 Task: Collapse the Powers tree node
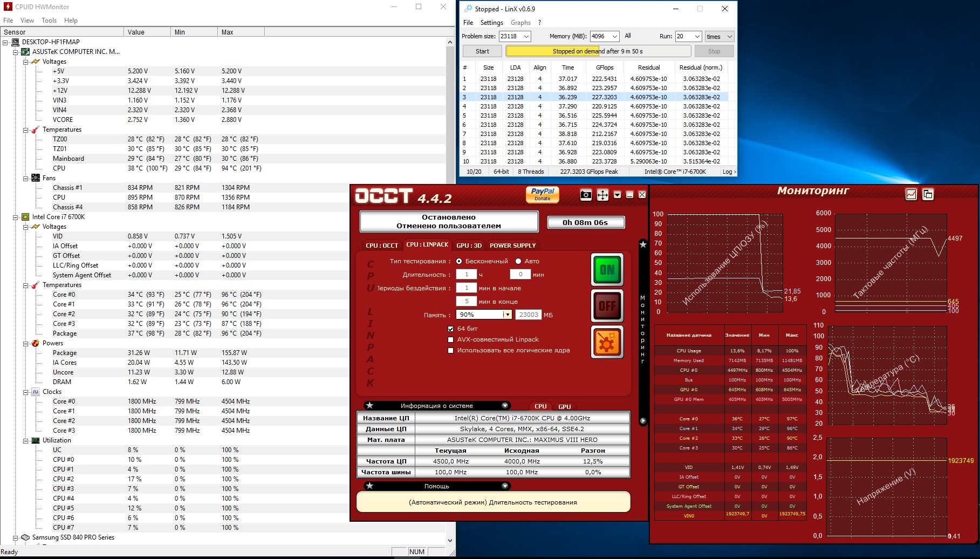click(25, 343)
